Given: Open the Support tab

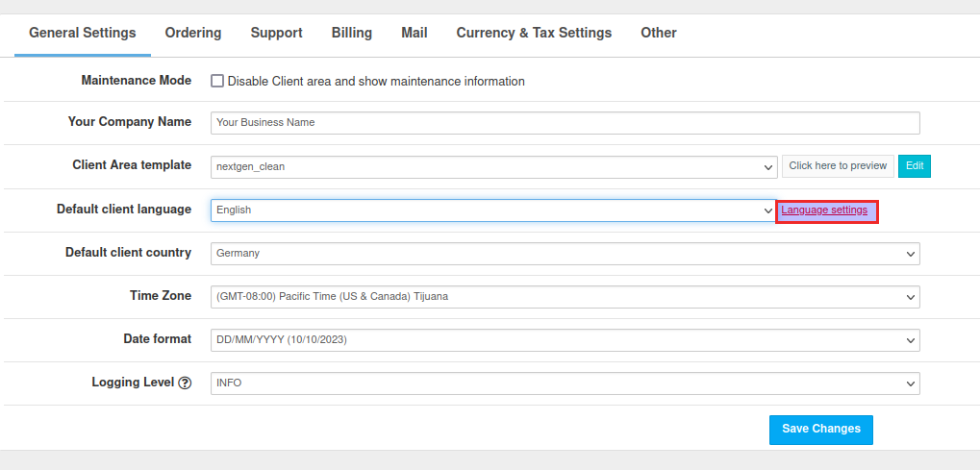Looking at the screenshot, I should 277,33.
